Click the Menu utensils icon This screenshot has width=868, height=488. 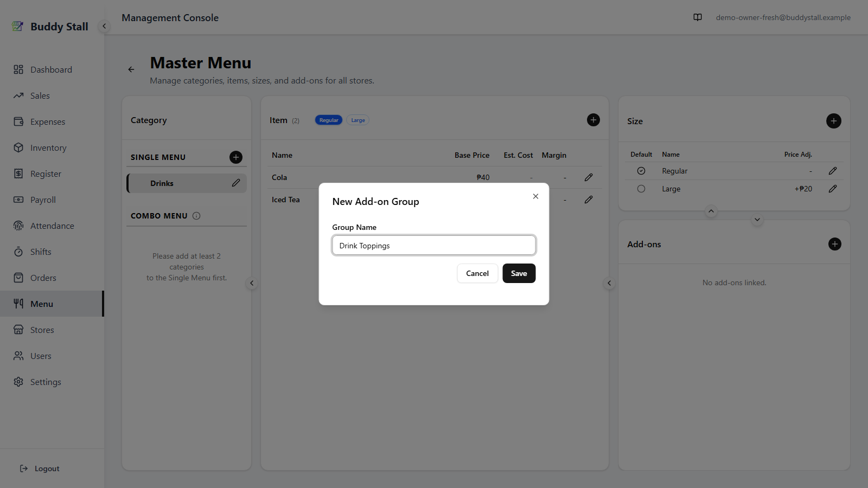tap(18, 304)
